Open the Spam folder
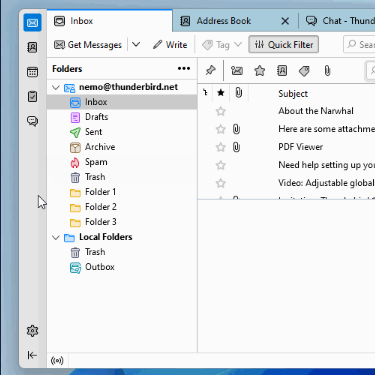This screenshot has height=375, width=375. (x=122, y=162)
